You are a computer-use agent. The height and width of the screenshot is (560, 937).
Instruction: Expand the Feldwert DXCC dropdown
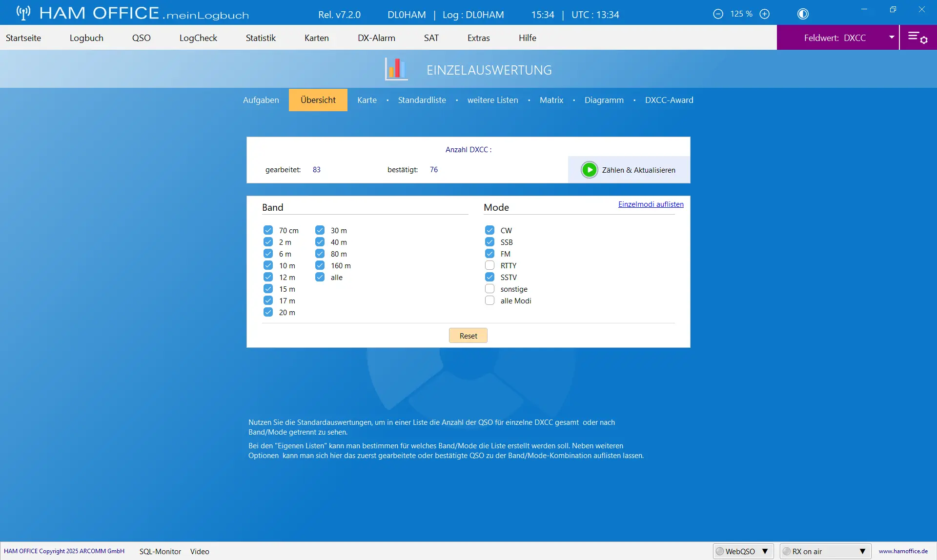point(892,38)
